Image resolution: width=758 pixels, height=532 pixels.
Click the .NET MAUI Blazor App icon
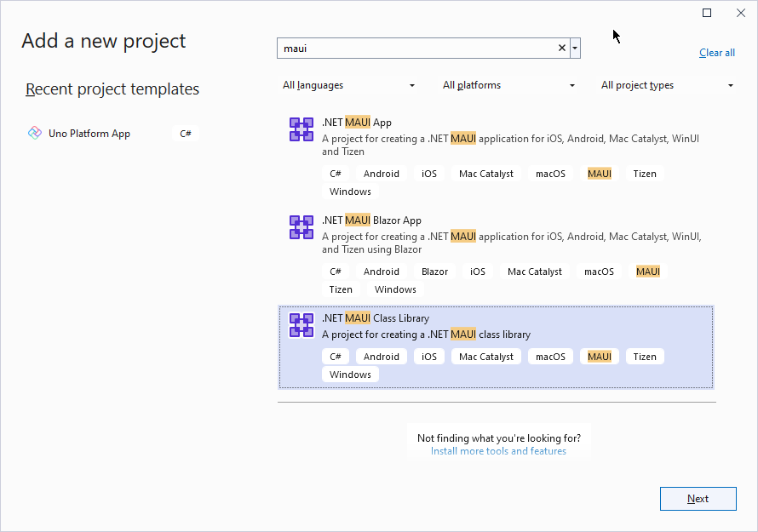click(x=301, y=227)
